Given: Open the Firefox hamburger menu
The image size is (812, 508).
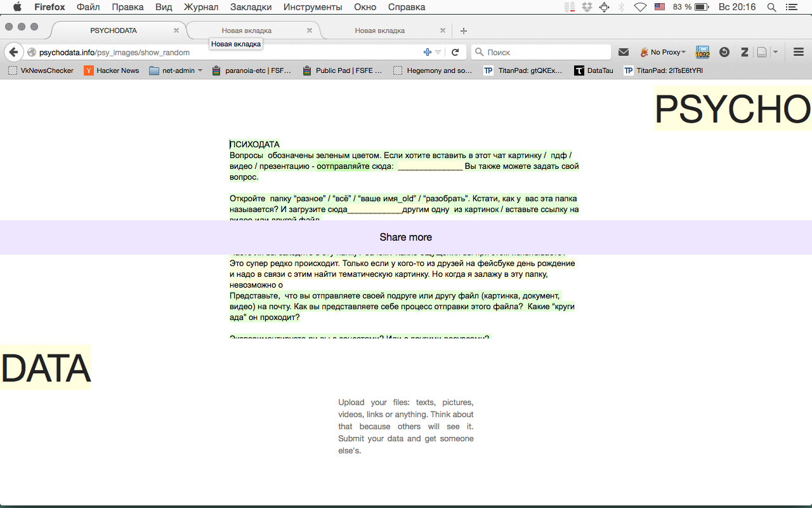Looking at the screenshot, I should (x=799, y=52).
